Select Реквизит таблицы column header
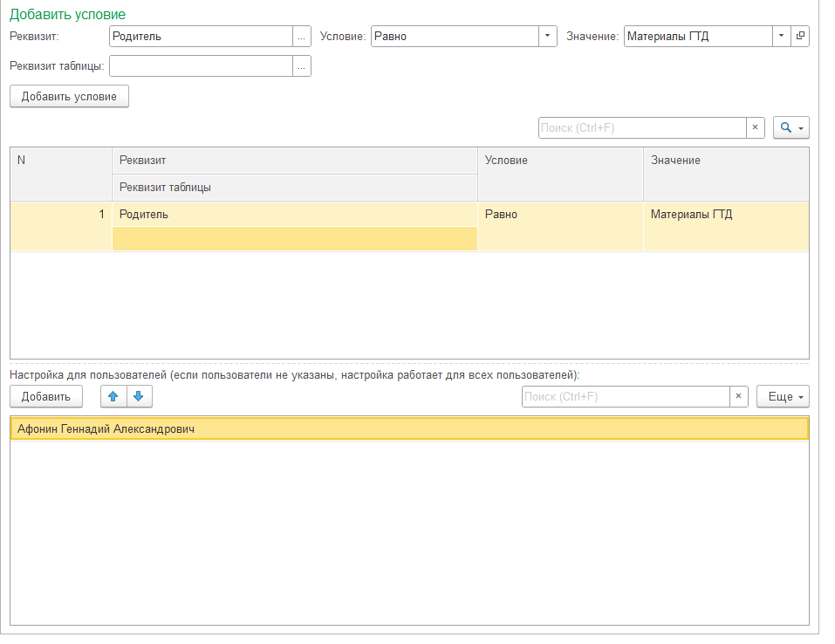 [x=295, y=188]
